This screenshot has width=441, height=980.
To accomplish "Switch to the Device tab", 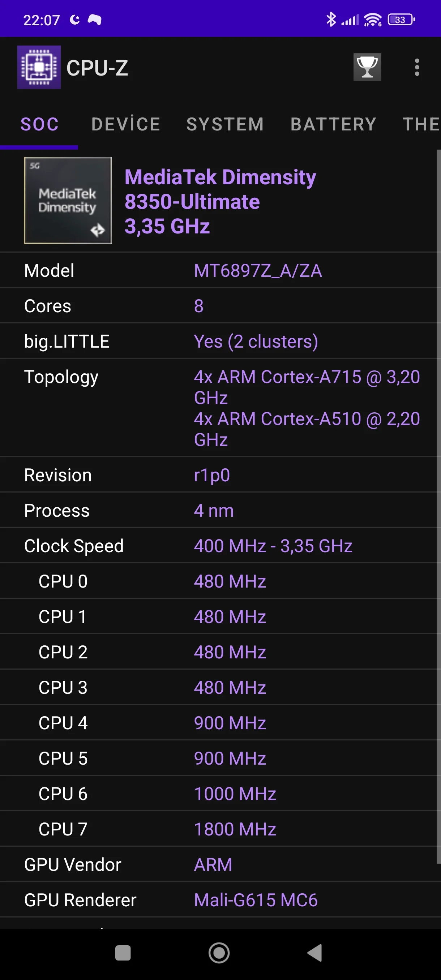I will click(x=126, y=124).
